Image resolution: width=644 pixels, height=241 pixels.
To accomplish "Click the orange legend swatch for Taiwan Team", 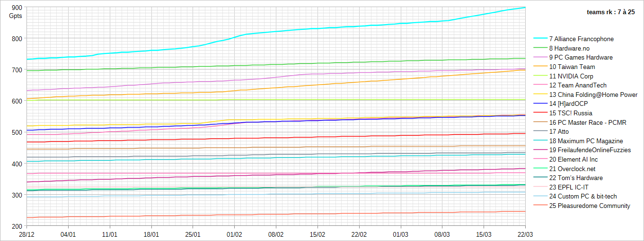I will coord(540,67).
